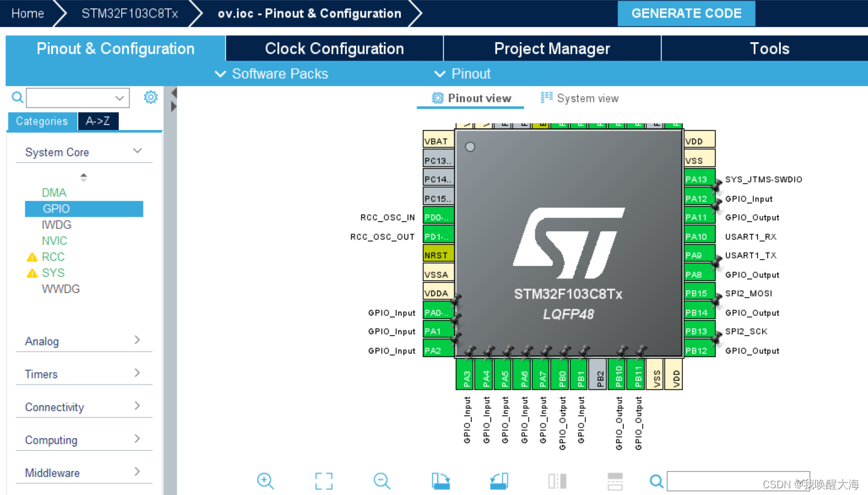Image resolution: width=868 pixels, height=495 pixels.
Task: Flip the pinout horizontally
Action: click(557, 481)
